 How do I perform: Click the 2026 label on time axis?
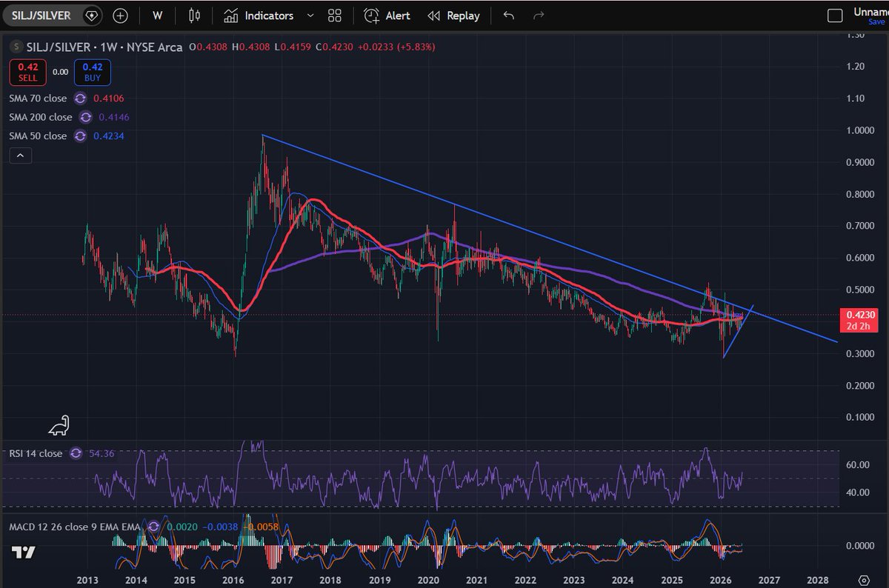click(721, 580)
